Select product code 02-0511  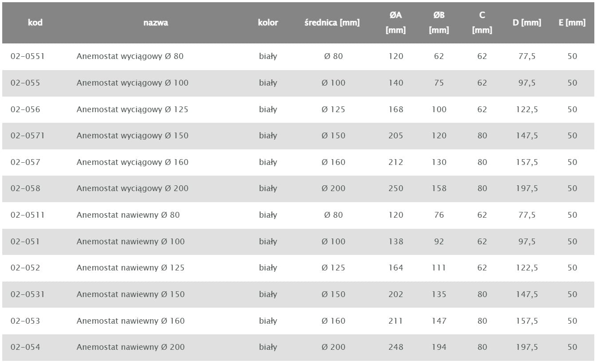(28, 215)
